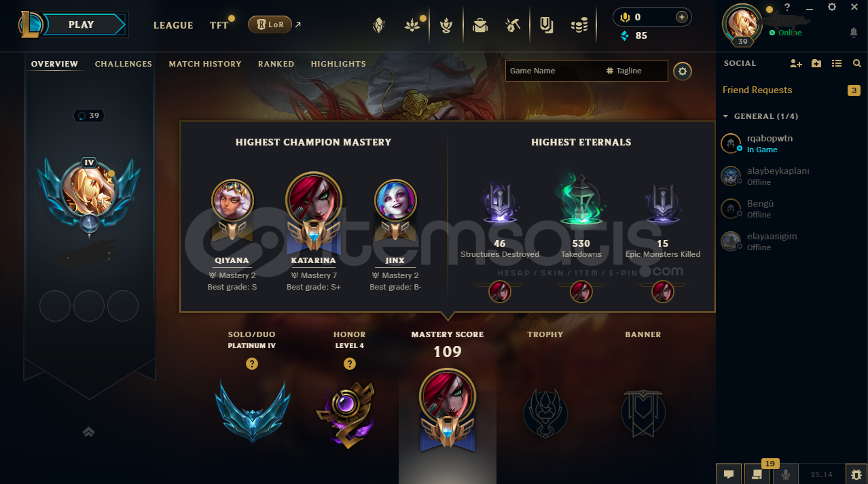Switch to the Match History tab
The height and width of the screenshot is (484, 868).
coord(205,64)
